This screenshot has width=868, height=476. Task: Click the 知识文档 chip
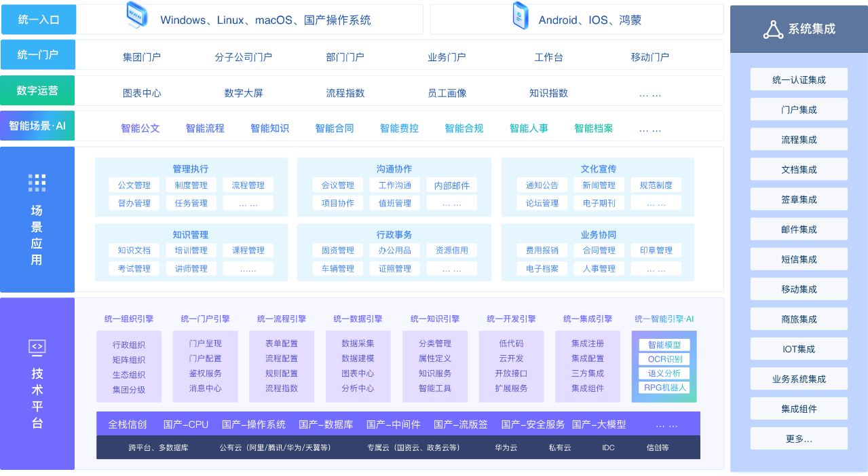tap(134, 250)
